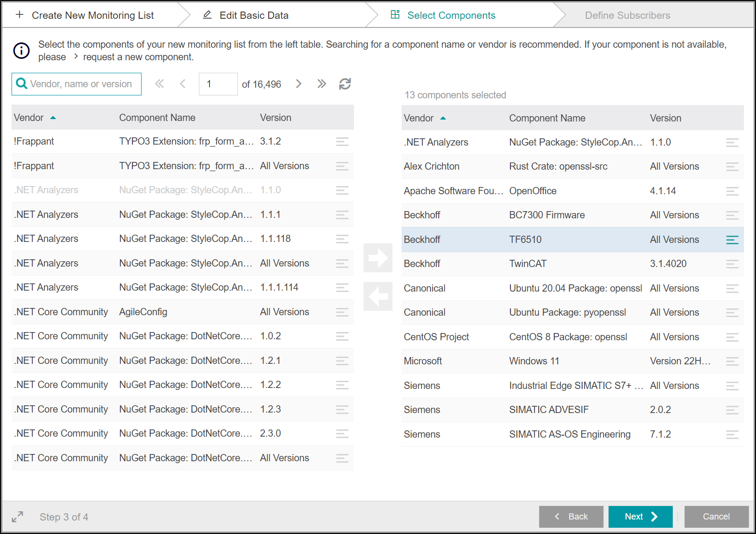Follow request a new component link
The image size is (756, 534).
click(x=138, y=57)
